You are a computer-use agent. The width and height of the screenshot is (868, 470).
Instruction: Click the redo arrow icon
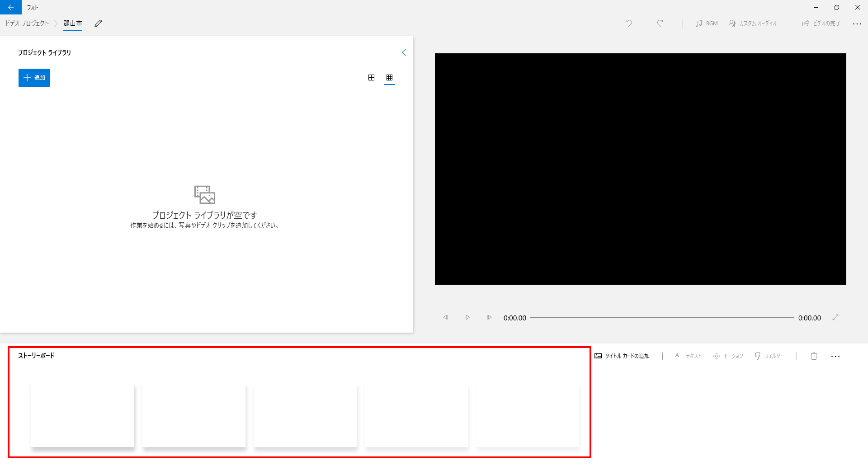coord(660,23)
